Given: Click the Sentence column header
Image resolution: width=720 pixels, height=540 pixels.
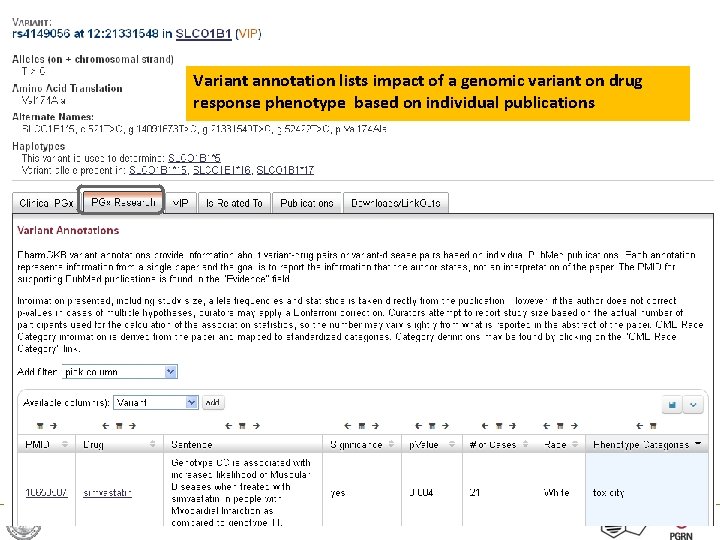Looking at the screenshot, I should (243, 444).
